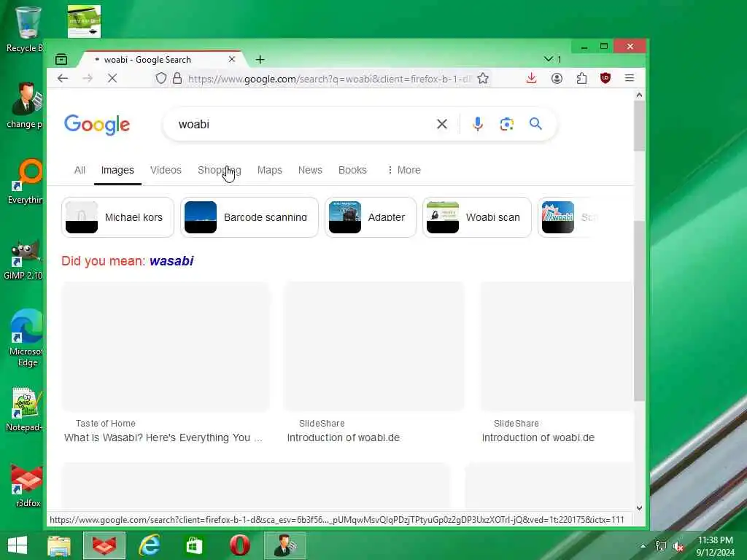The image size is (747, 560).
Task: Click the Windows Start button
Action: tap(18, 545)
